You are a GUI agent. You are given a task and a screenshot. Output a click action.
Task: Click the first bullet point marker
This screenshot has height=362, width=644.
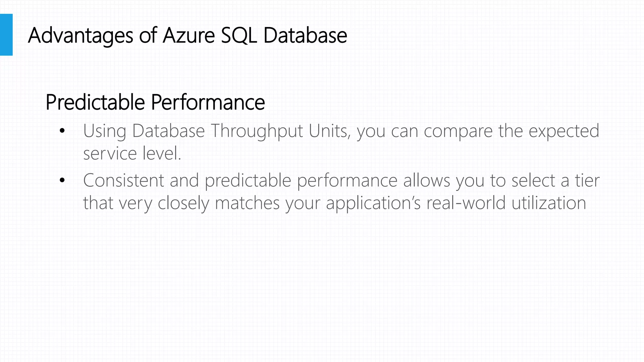coord(62,131)
